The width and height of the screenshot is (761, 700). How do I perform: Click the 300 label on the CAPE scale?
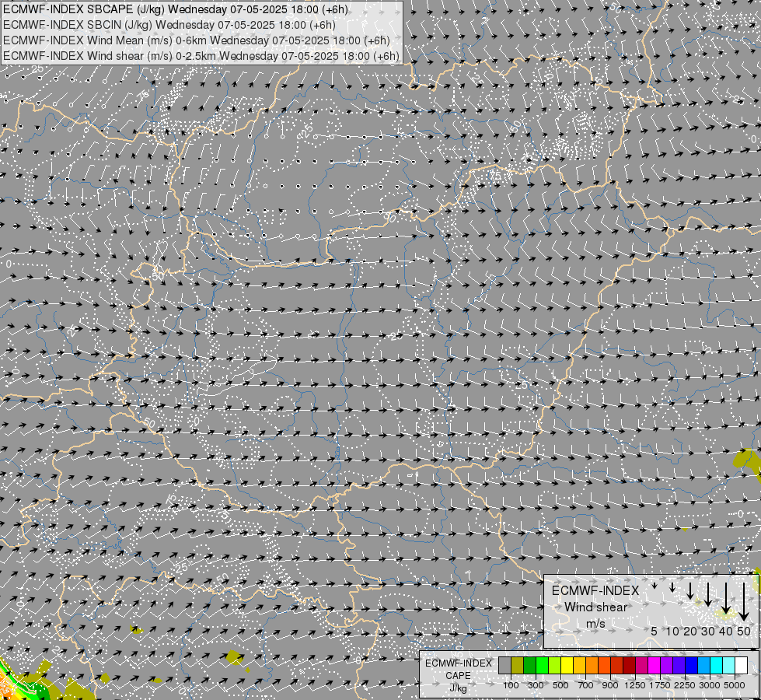[536, 685]
